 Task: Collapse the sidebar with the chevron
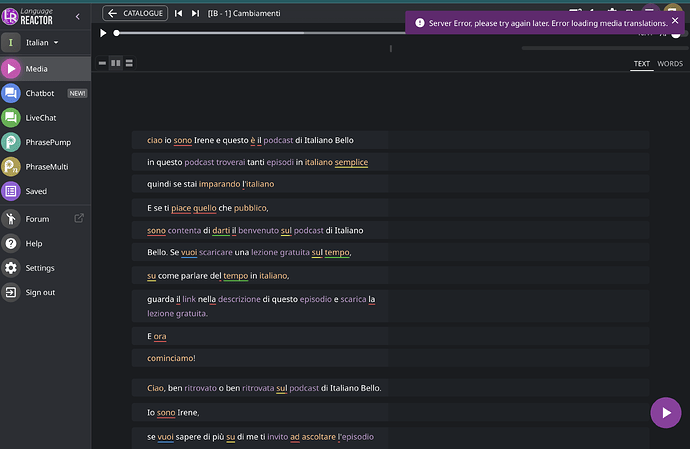click(x=78, y=17)
